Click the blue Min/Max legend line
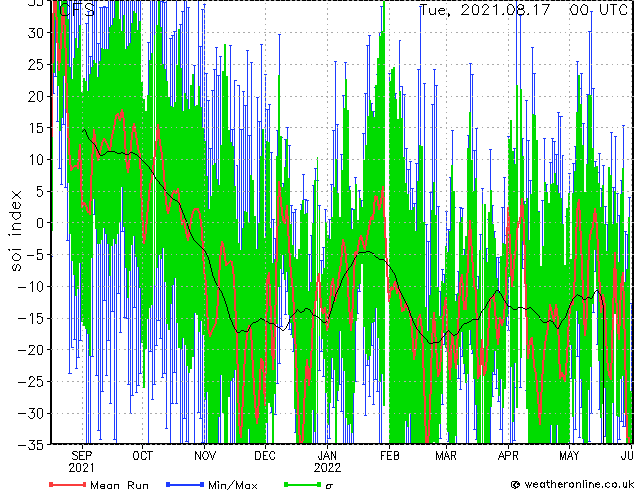The width and height of the screenshot is (634, 490). [185, 484]
